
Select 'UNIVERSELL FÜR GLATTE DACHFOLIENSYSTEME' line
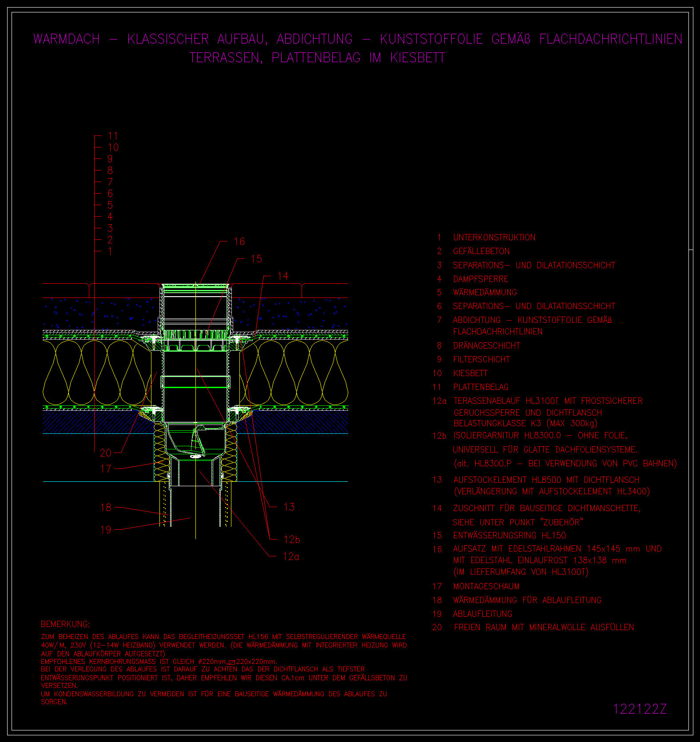[545, 450]
